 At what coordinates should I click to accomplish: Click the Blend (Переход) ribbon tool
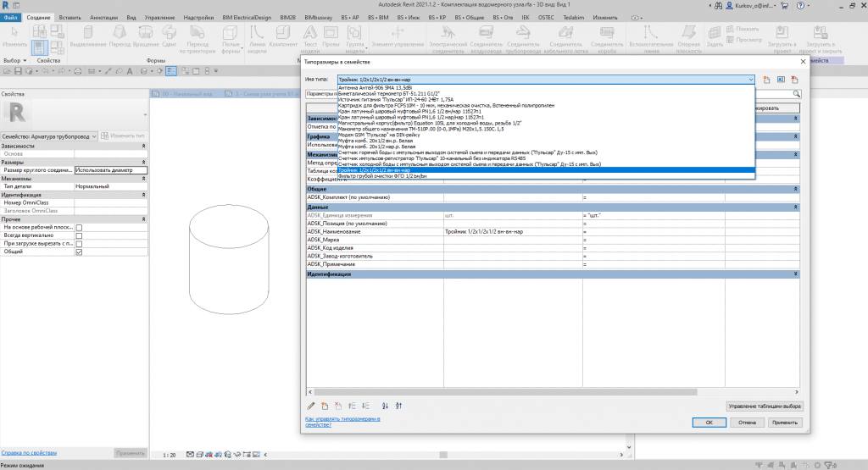120,36
